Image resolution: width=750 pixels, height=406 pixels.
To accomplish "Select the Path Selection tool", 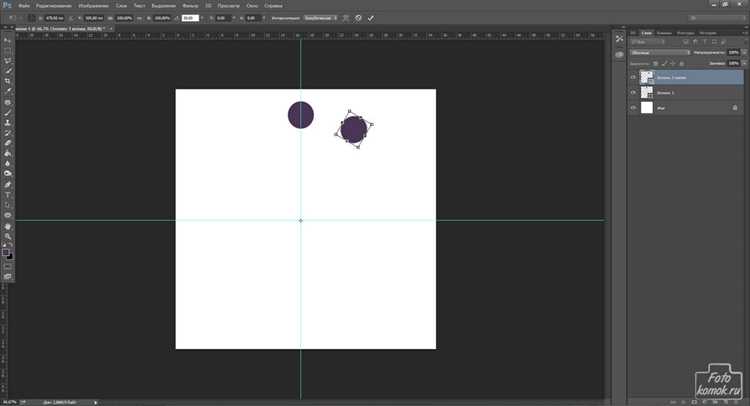I will point(7,205).
